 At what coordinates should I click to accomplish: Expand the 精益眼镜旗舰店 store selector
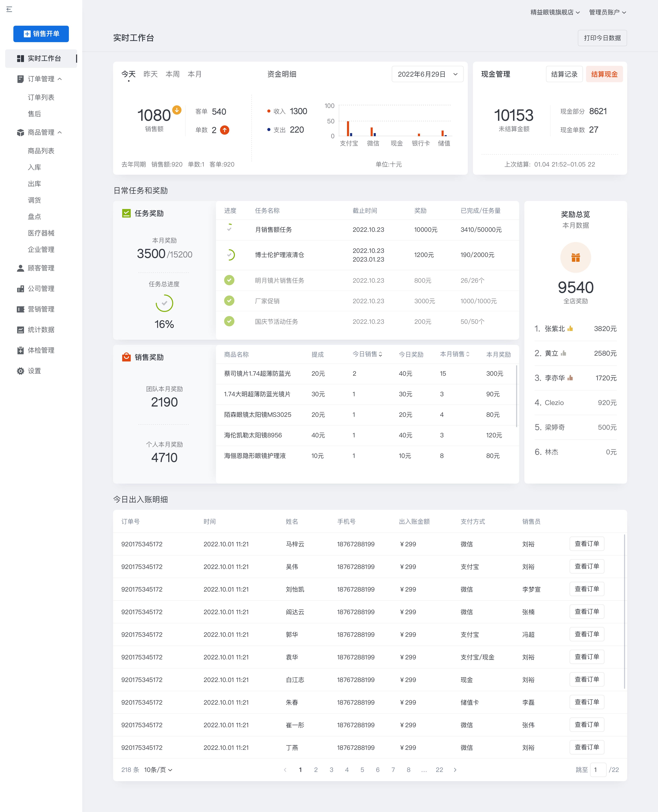[x=555, y=12]
